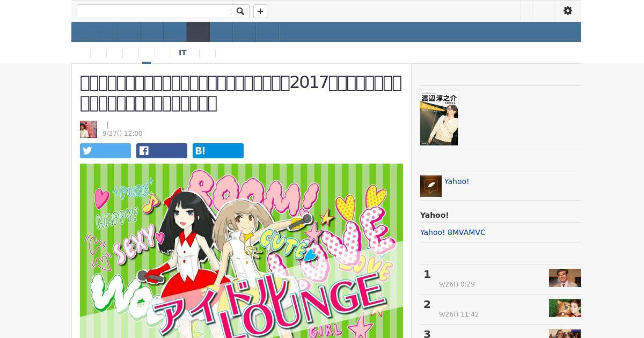Open thumbnail of ranking item 2
This screenshot has height=338, width=644.
(x=565, y=308)
